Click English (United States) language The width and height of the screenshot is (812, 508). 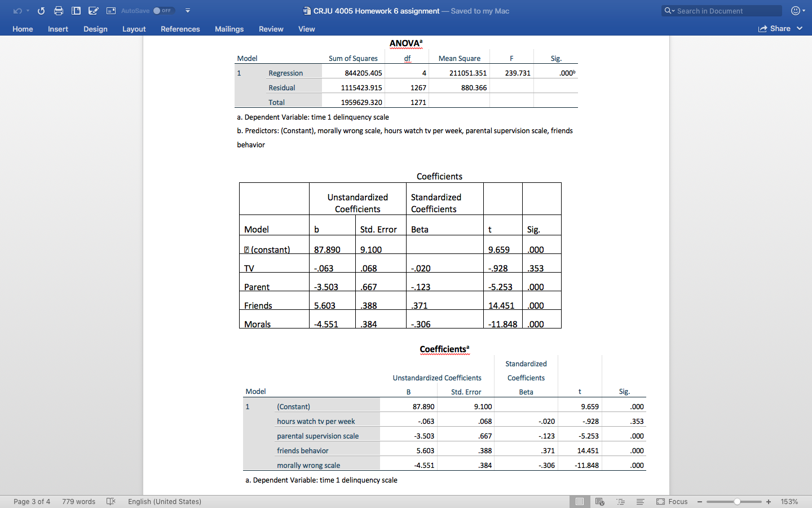click(x=165, y=501)
